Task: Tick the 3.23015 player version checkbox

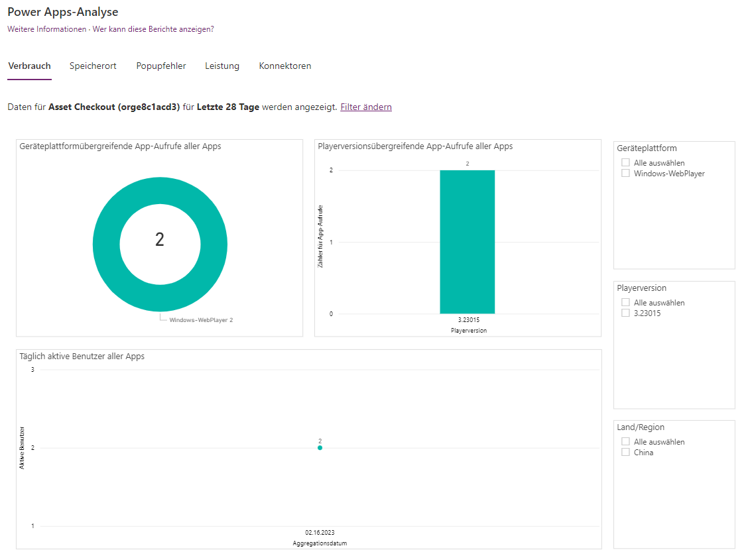Action: pyautogui.click(x=625, y=313)
